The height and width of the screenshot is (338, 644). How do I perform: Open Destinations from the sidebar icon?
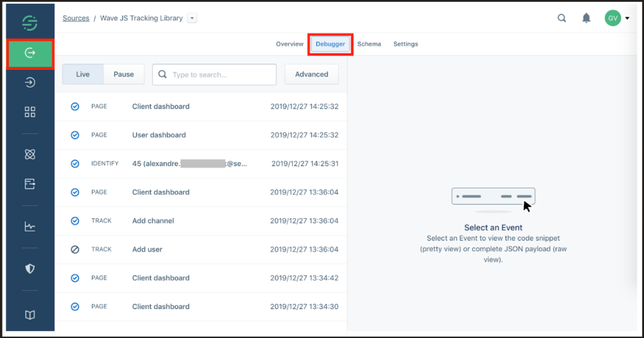[x=30, y=82]
